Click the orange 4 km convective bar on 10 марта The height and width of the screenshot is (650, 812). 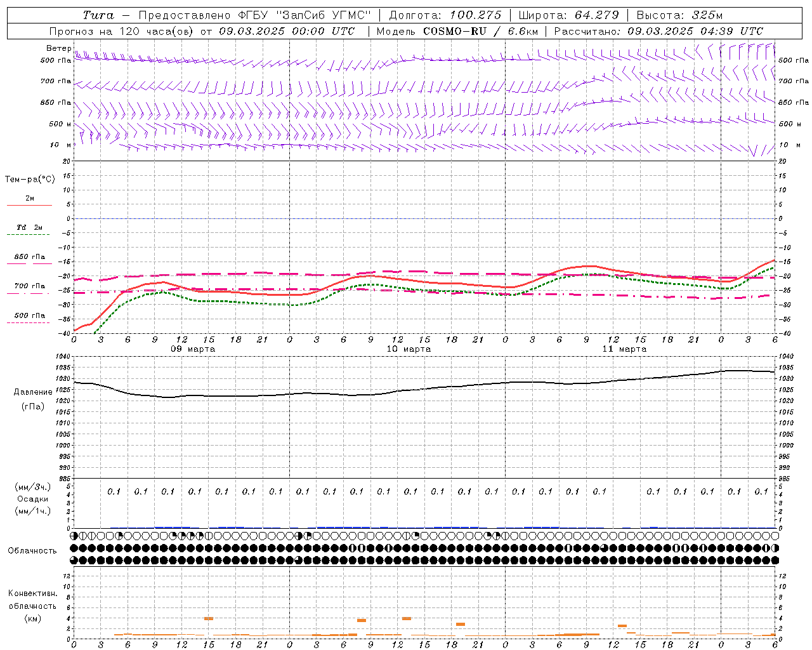(x=407, y=618)
